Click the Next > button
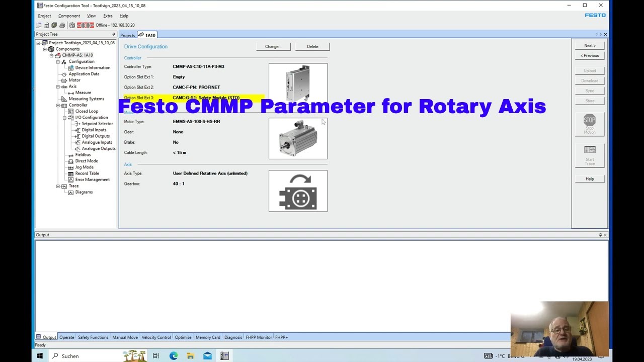This screenshot has height=362, width=644. click(x=590, y=46)
